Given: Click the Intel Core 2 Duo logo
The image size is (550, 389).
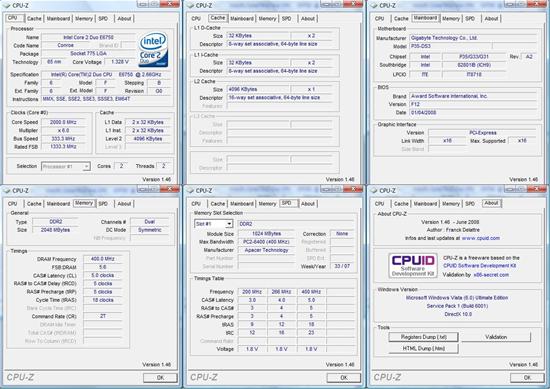Looking at the screenshot, I should point(153,50).
